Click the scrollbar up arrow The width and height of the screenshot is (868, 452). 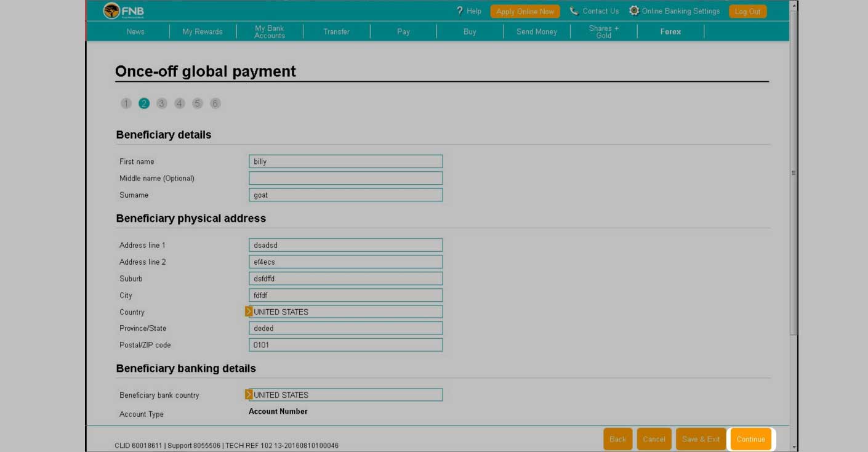(794, 5)
